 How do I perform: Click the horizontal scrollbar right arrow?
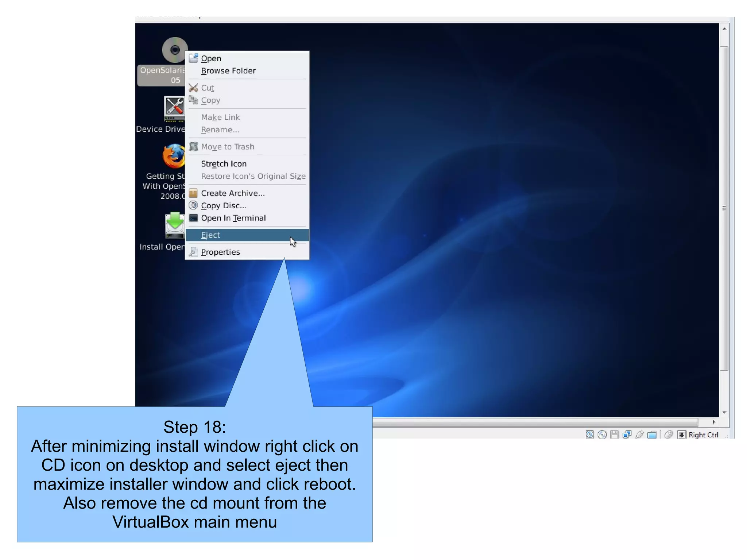tap(714, 422)
